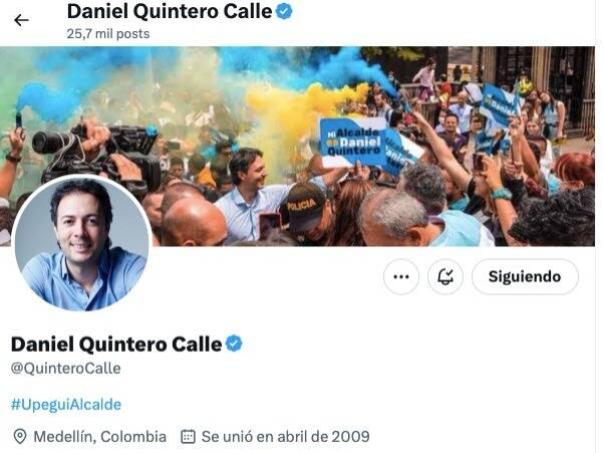The width and height of the screenshot is (604, 453).
Task: Click the calendar icon beside the join date
Action: tap(188, 437)
